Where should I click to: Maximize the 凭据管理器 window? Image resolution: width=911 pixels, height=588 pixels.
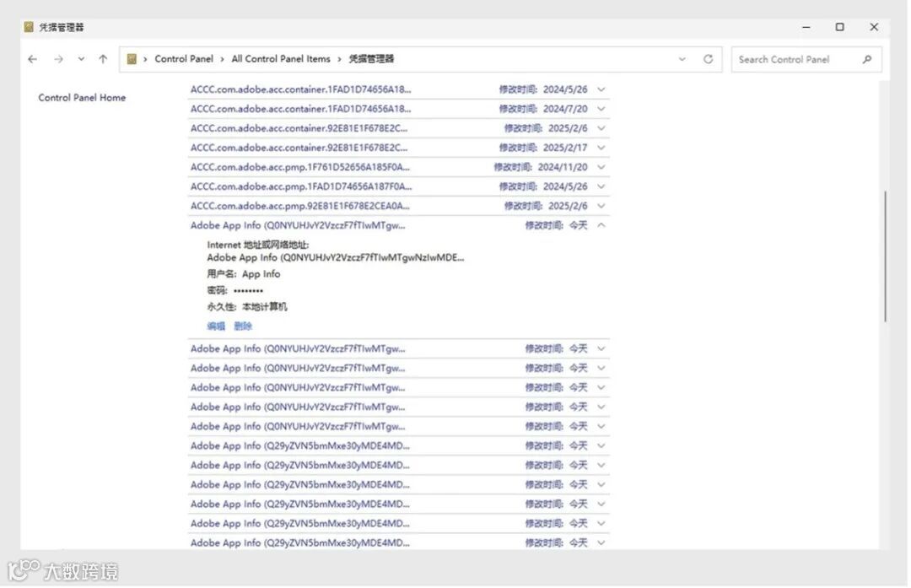pos(839,27)
